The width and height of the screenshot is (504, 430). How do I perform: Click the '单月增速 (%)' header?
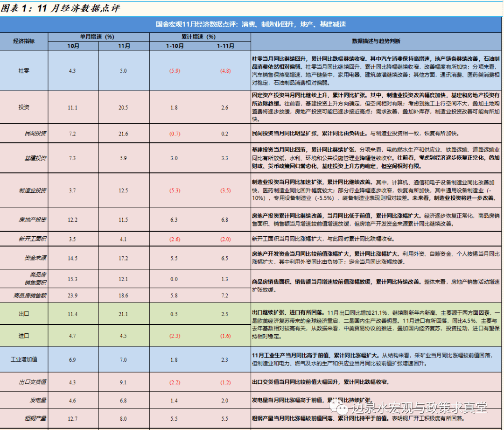click(x=97, y=37)
